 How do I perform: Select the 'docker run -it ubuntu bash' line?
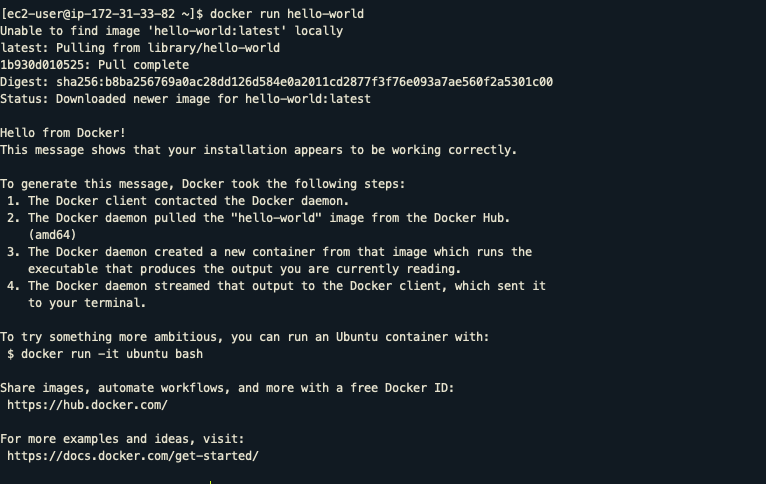pos(105,354)
